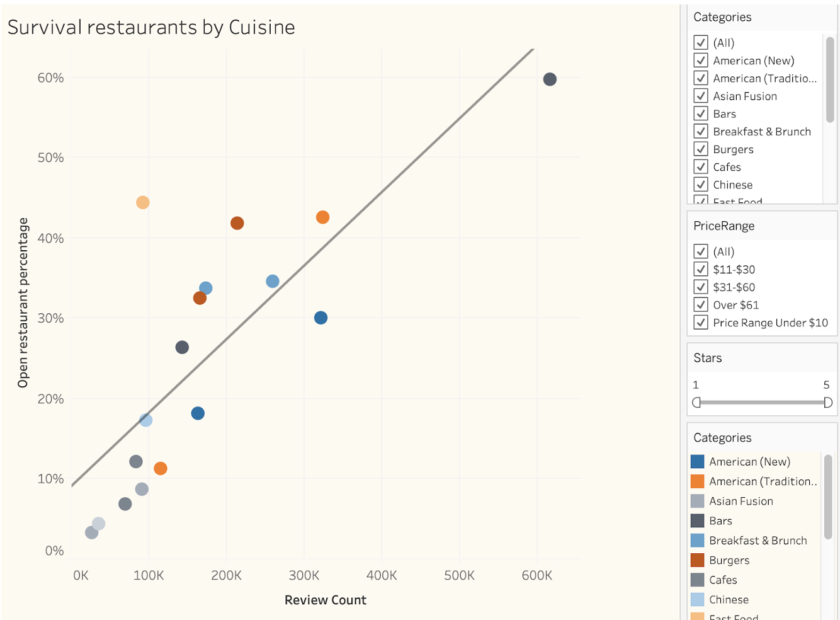This screenshot has height=620, width=840.
Task: Click the Stars maximum value '5'
Action: pos(827,385)
